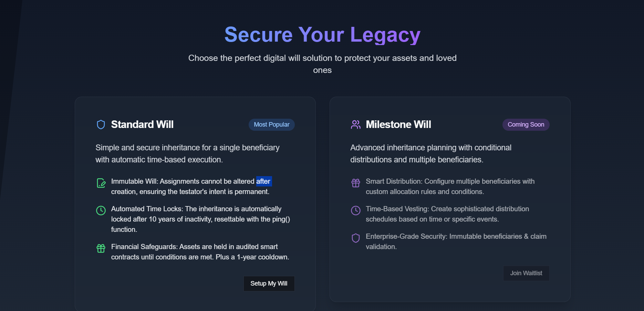Click the Secure Your Legacy heading
Image resolution: width=644 pixels, height=311 pixels.
pyautogui.click(x=322, y=35)
